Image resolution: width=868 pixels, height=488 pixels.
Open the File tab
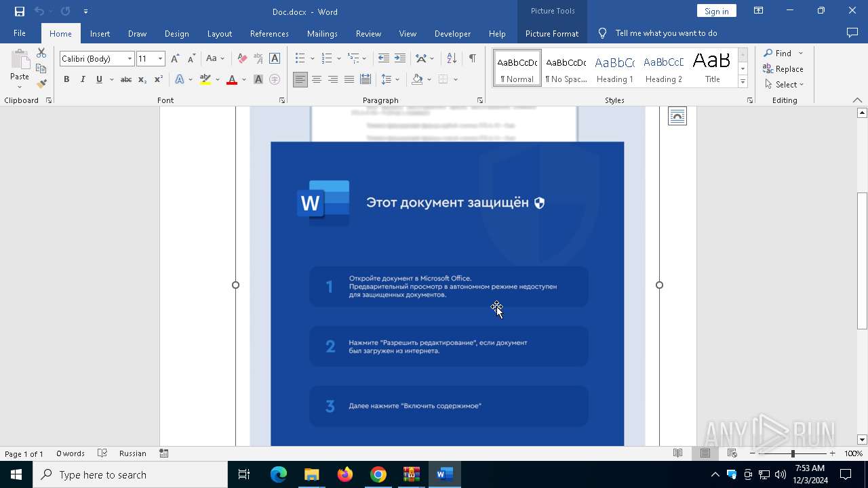[x=20, y=33]
